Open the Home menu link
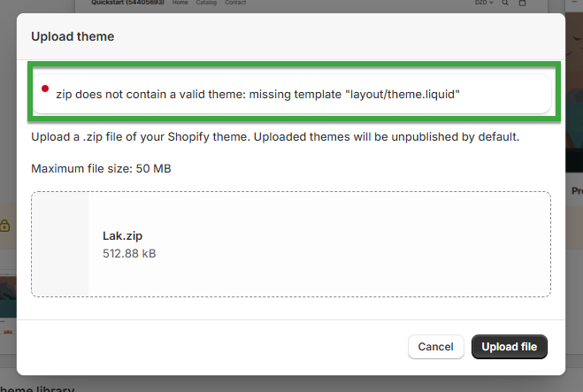The image size is (583, 392). [180, 3]
